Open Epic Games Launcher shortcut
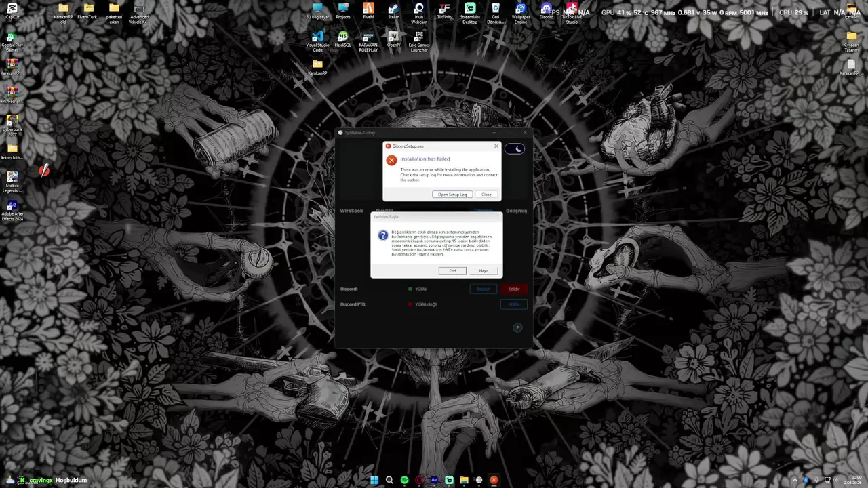 tap(419, 41)
